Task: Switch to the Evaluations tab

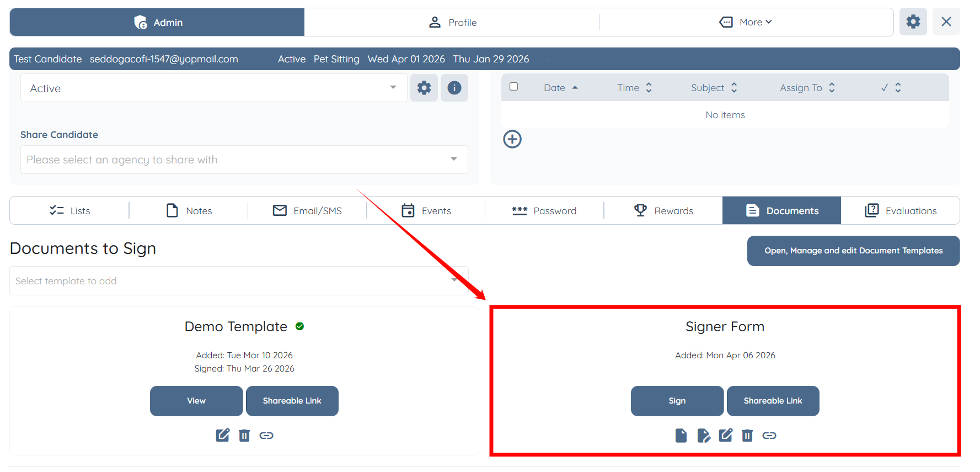Action: pyautogui.click(x=901, y=210)
